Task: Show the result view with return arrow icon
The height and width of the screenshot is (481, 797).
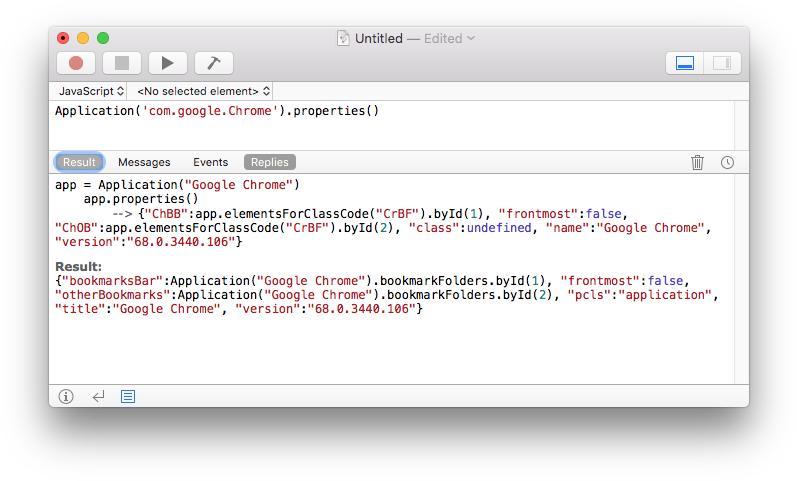Action: click(98, 396)
